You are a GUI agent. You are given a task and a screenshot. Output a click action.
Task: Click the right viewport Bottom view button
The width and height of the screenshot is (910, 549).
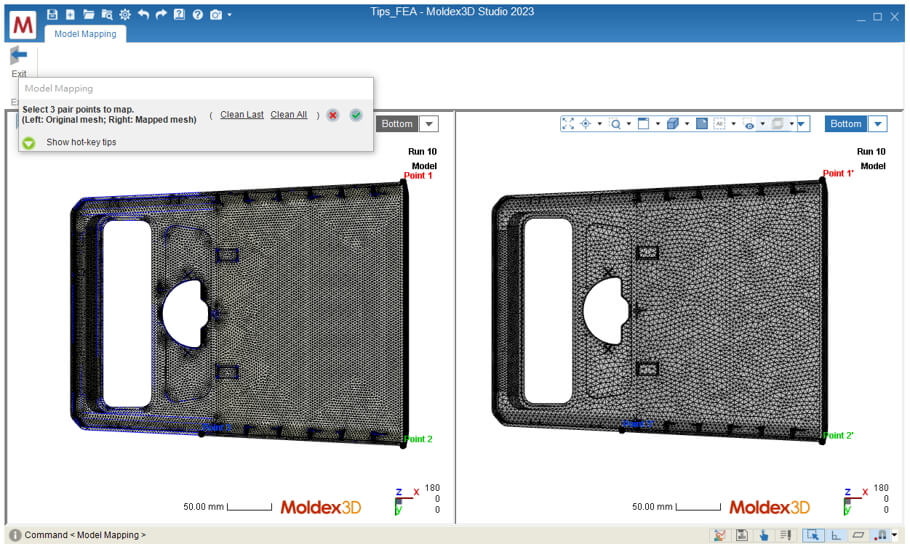pos(845,124)
